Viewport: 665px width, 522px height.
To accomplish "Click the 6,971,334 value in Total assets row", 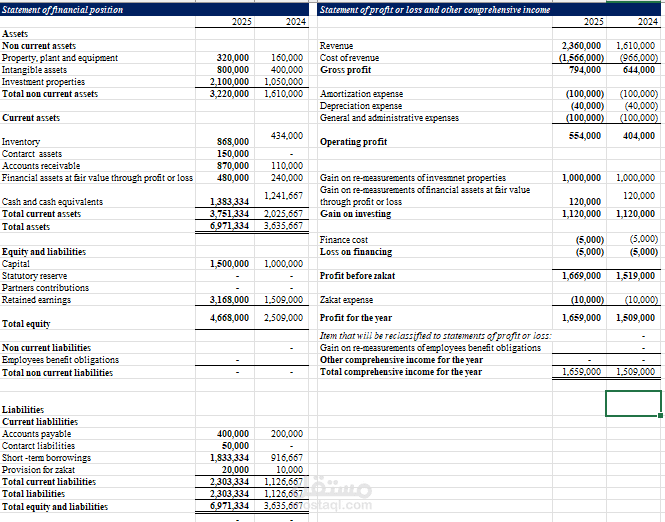I will click(229, 226).
